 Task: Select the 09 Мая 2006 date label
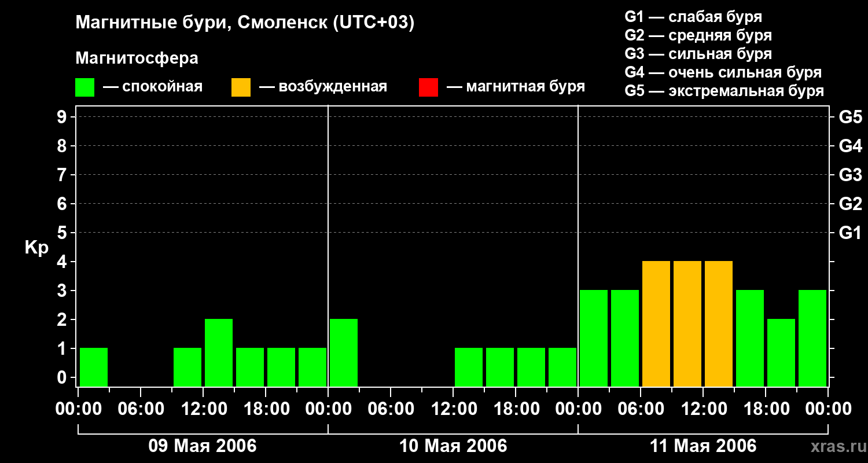click(x=203, y=446)
